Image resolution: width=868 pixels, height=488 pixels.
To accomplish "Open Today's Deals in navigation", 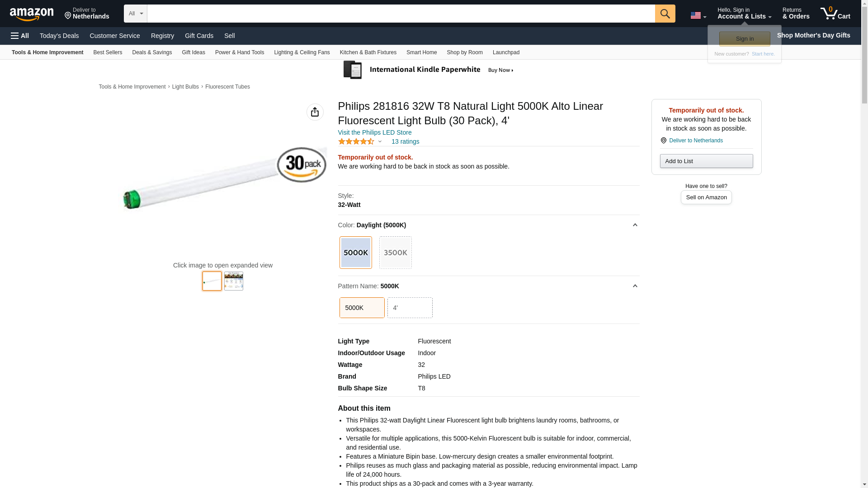I will pyautogui.click(x=59, y=36).
